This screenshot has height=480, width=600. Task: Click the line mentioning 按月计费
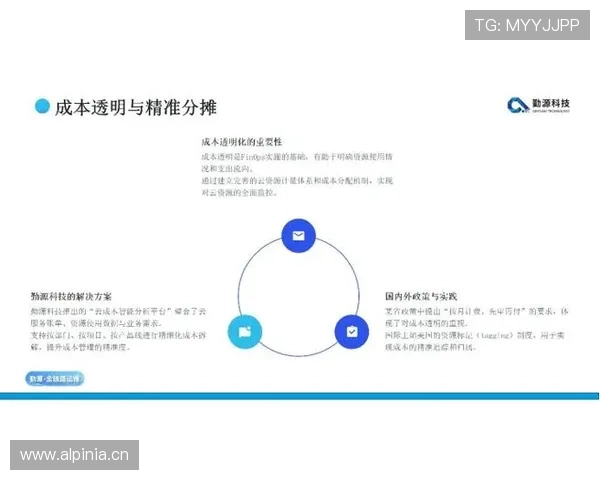[x=476, y=311]
